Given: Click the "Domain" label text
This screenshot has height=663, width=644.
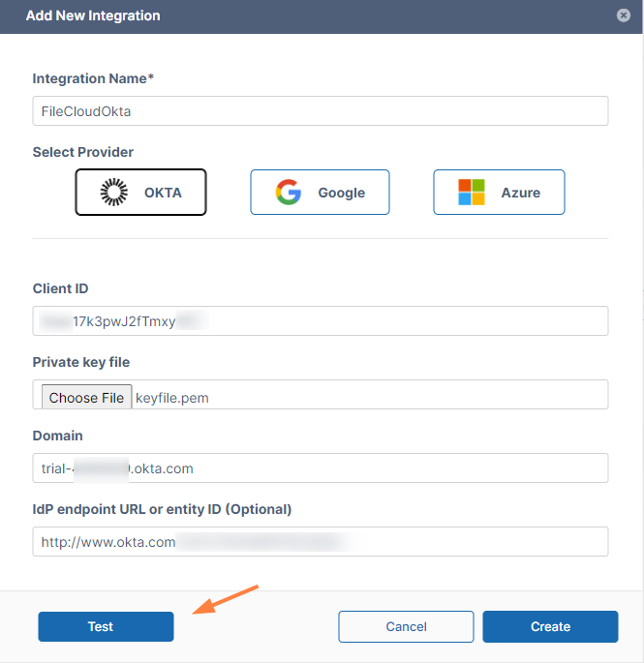Looking at the screenshot, I should point(57,436).
